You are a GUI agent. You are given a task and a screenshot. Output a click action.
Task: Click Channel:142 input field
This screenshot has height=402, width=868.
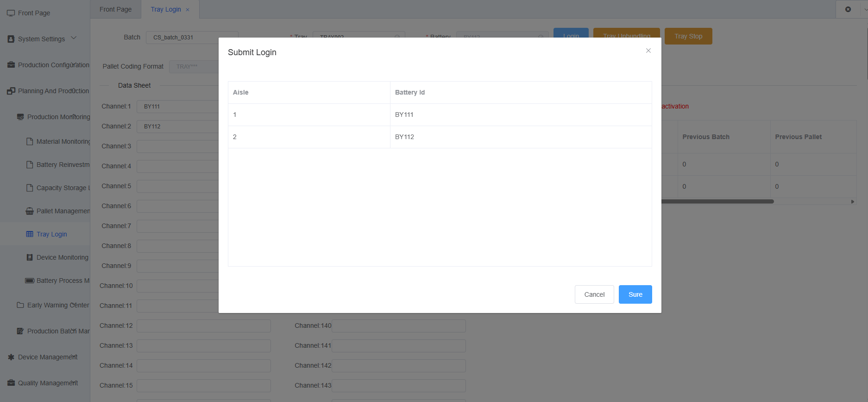[399, 366]
